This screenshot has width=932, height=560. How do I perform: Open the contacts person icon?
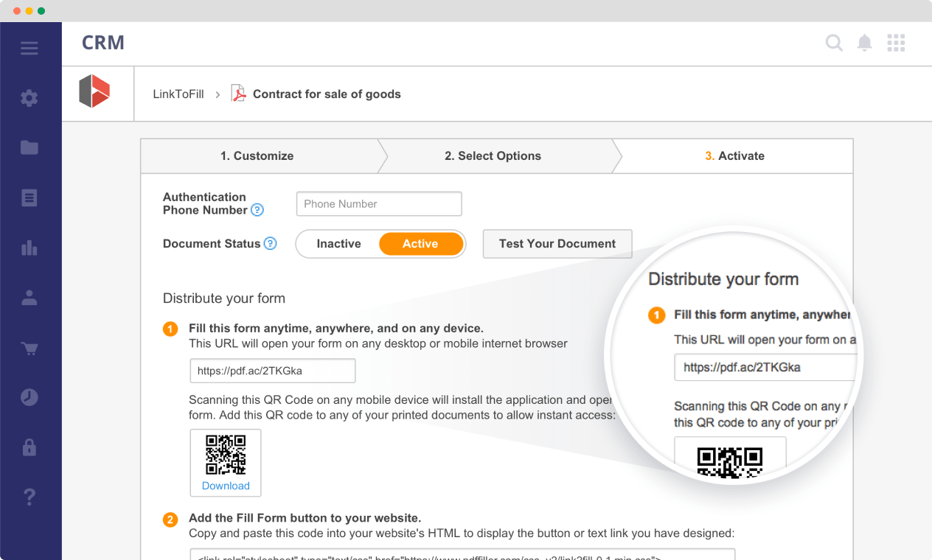29,298
